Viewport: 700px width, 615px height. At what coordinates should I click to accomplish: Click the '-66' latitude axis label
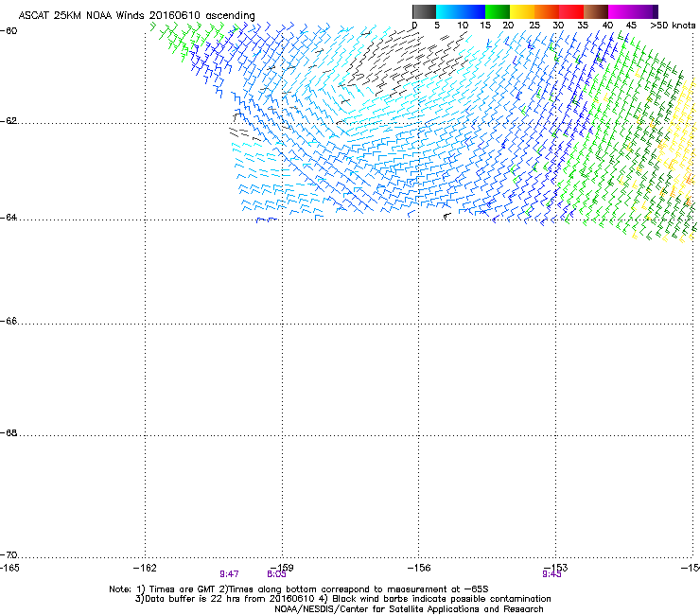(9, 321)
